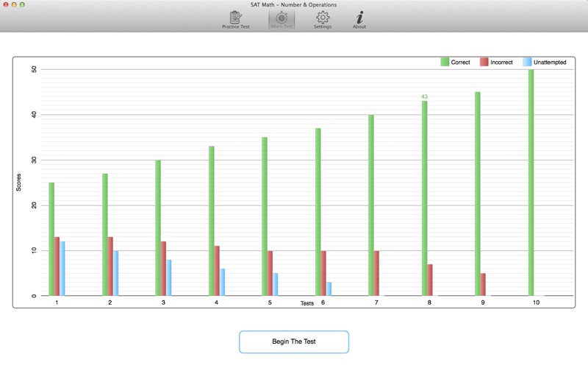Click the green Correct legend swatch

coord(445,62)
